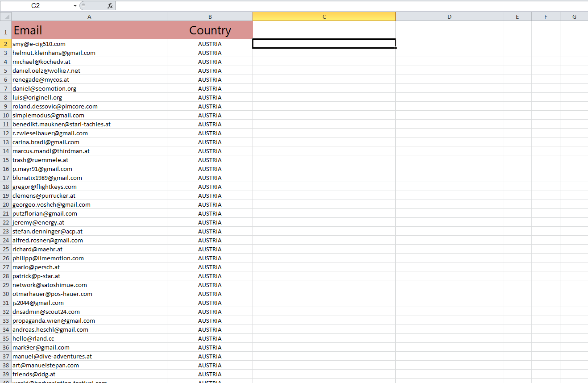This screenshot has height=383, width=588.
Task: Select cell benedikt.maukner@stari-tachles.at
Action: [89, 124]
